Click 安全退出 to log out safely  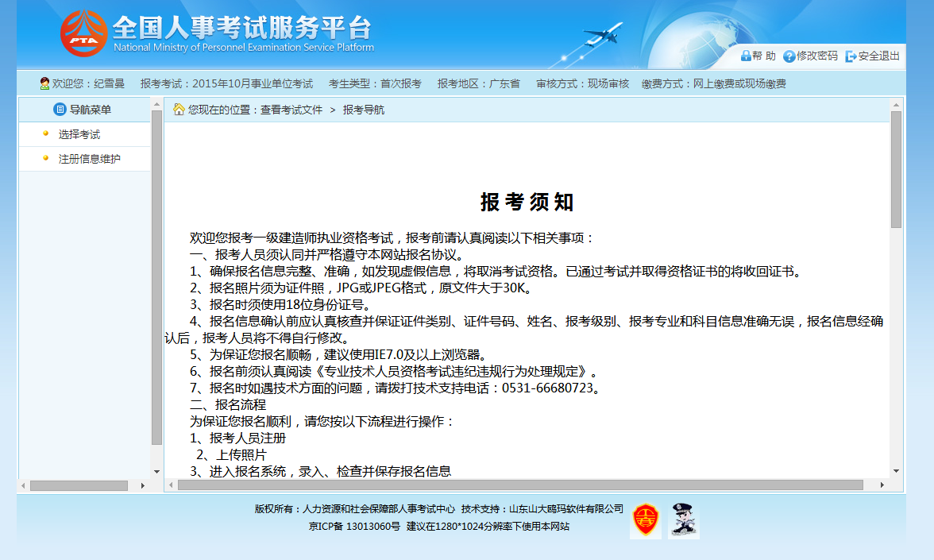point(878,56)
